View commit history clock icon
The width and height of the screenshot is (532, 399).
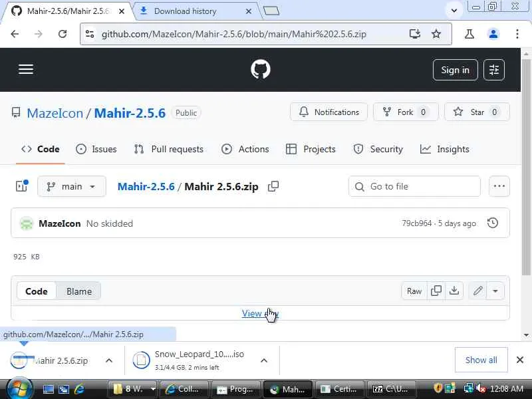click(x=492, y=223)
